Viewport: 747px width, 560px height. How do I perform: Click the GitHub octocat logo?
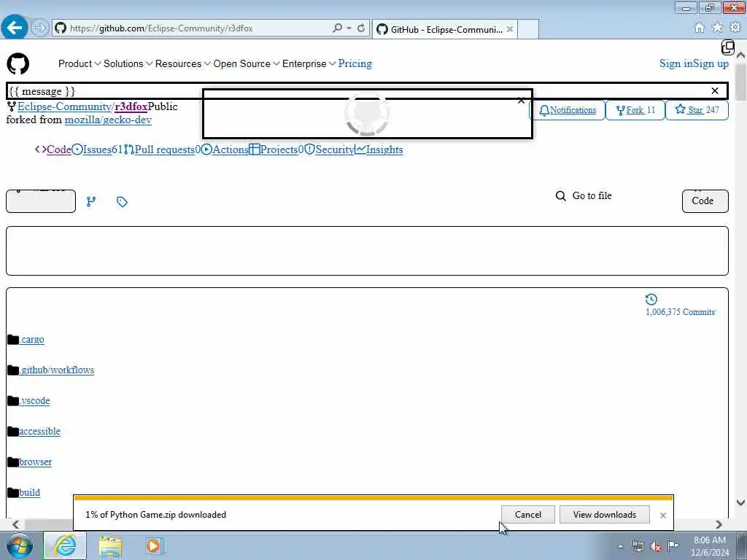(x=18, y=64)
